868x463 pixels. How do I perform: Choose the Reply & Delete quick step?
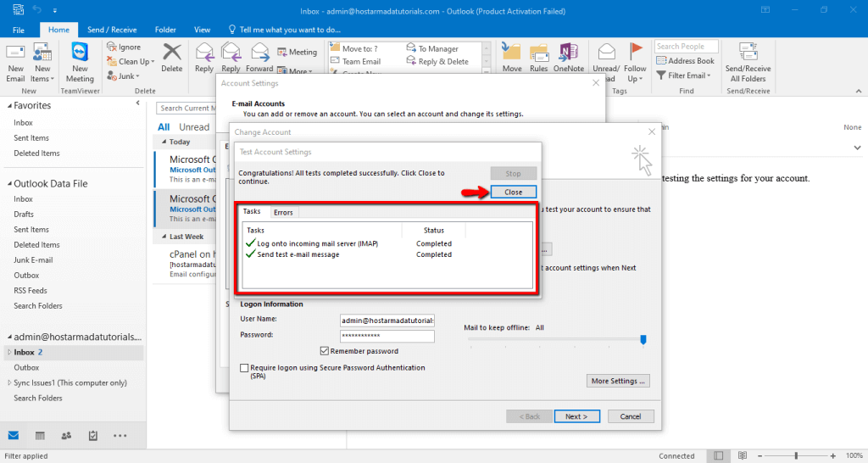(x=437, y=61)
